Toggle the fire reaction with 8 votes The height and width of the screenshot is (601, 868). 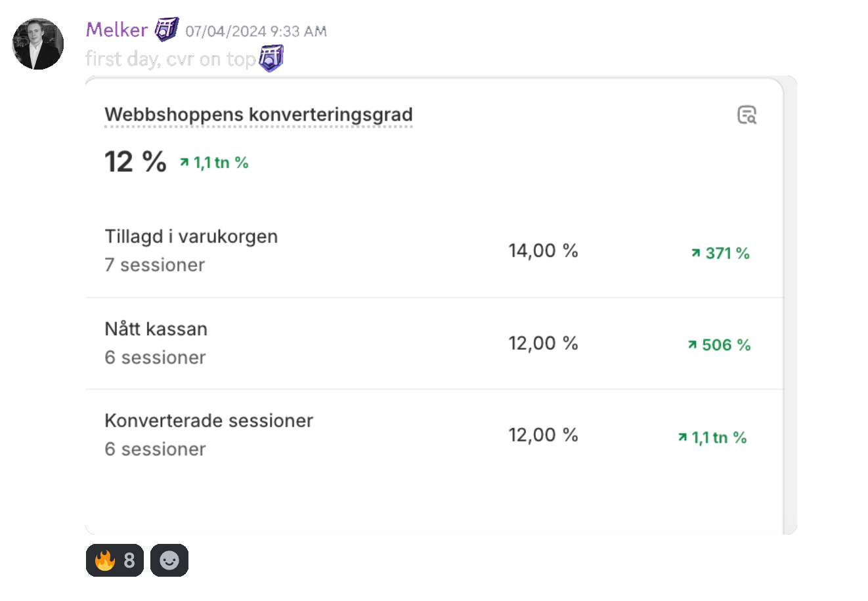[115, 560]
